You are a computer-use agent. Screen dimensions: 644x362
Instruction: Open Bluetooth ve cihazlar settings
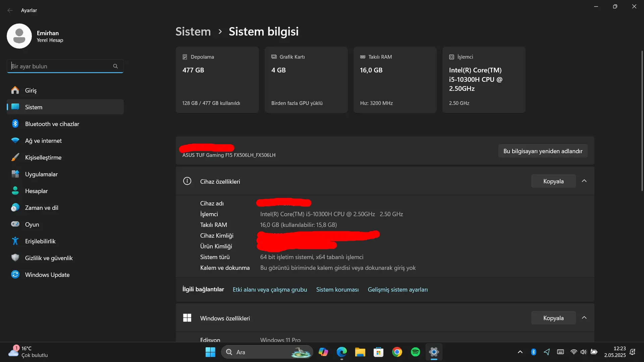(65, 124)
